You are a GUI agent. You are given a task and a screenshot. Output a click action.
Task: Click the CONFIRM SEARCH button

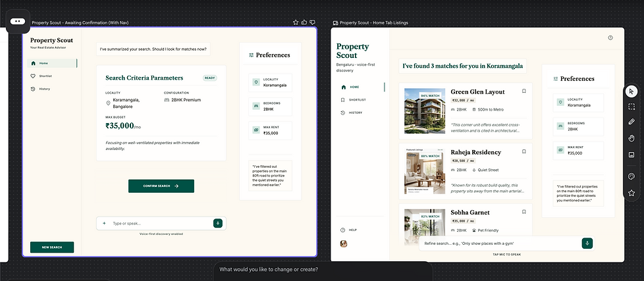tap(161, 186)
